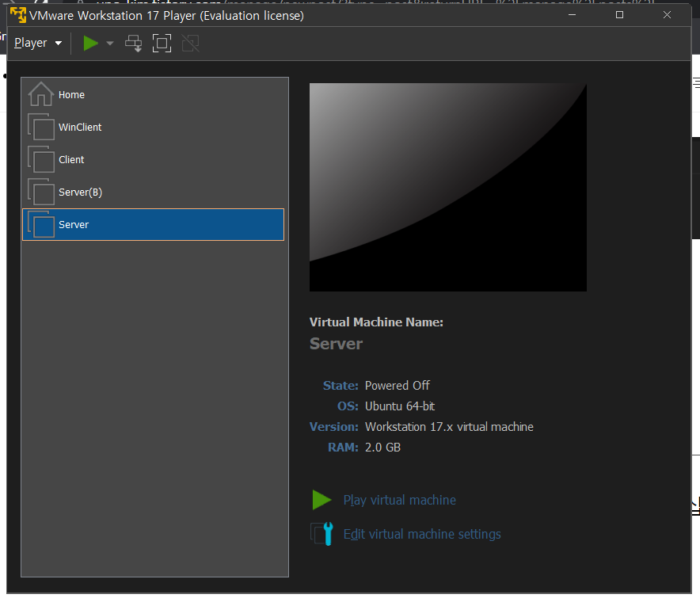The width and height of the screenshot is (700, 602).
Task: Click the green play triangle beside the Play virtual machine link
Action: pos(321,500)
